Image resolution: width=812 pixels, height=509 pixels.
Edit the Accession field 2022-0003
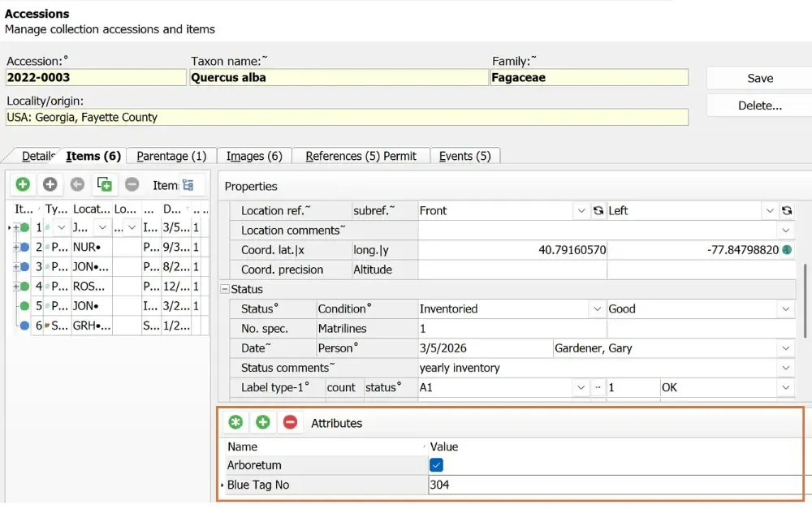tap(96, 77)
